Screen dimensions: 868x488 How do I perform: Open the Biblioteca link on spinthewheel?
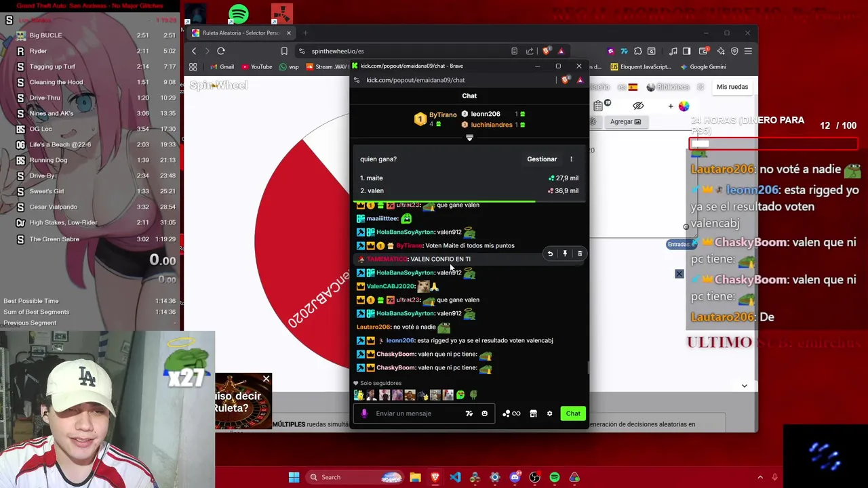point(668,87)
